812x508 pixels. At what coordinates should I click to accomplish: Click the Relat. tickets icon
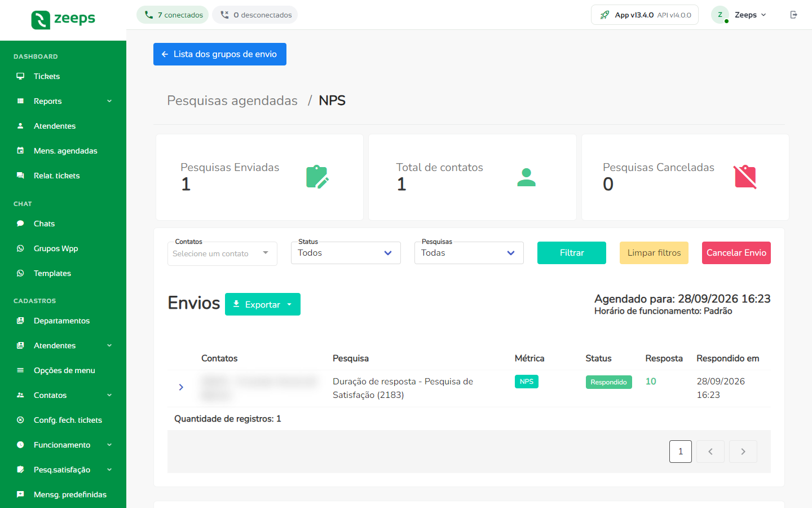[20, 176]
